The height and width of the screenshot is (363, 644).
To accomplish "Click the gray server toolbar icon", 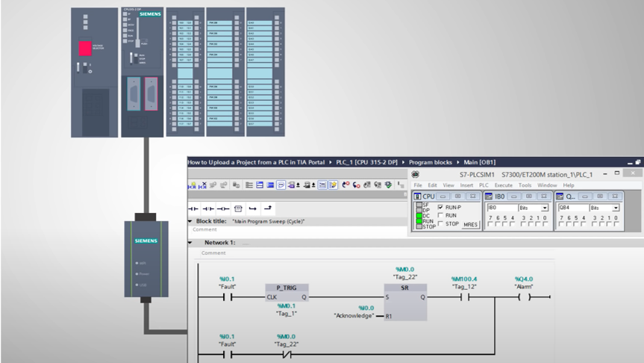I will [x=236, y=185].
